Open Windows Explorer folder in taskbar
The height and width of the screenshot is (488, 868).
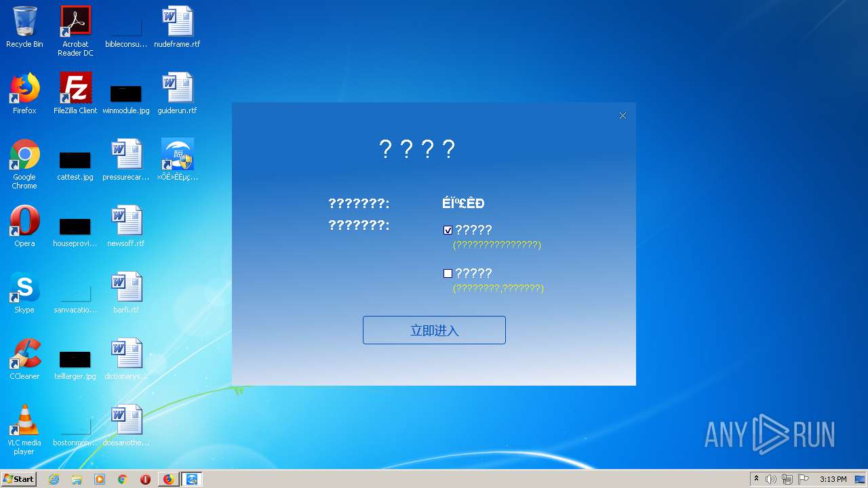(77, 479)
